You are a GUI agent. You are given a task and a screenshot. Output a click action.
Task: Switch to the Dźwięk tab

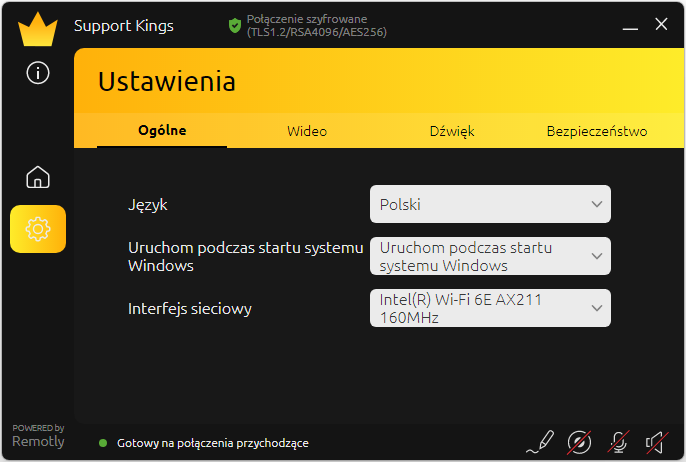[452, 131]
